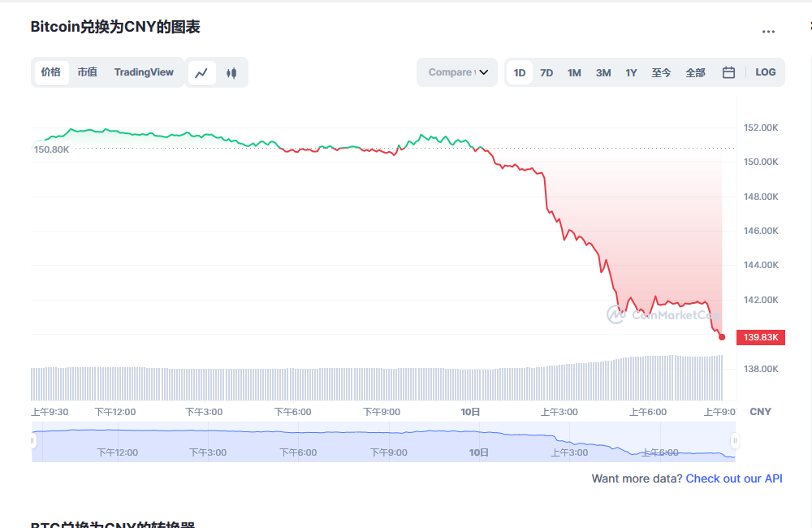Click the red current price endpoint dot
Viewport: 812px width, 528px height.
[x=722, y=337]
